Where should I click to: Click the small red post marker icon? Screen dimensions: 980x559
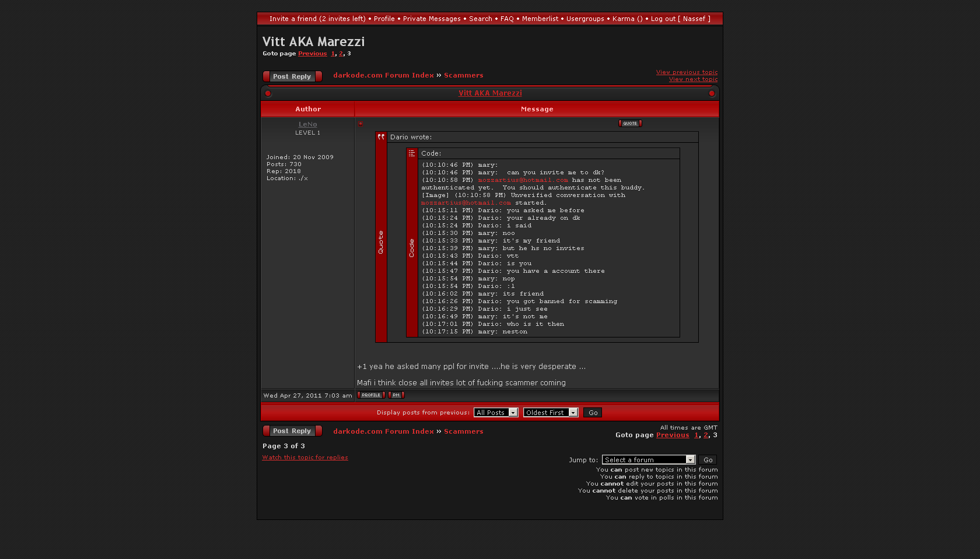[360, 124]
